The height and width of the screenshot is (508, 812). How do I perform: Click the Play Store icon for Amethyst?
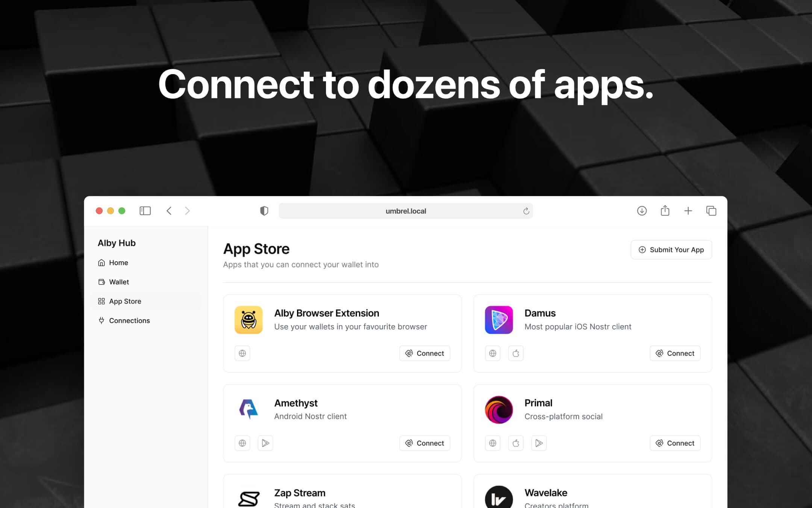point(265,443)
